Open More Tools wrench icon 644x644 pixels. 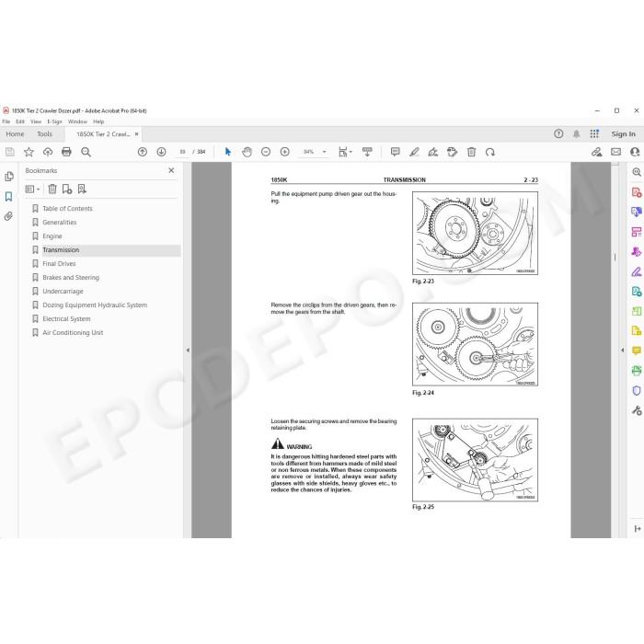pos(637,410)
